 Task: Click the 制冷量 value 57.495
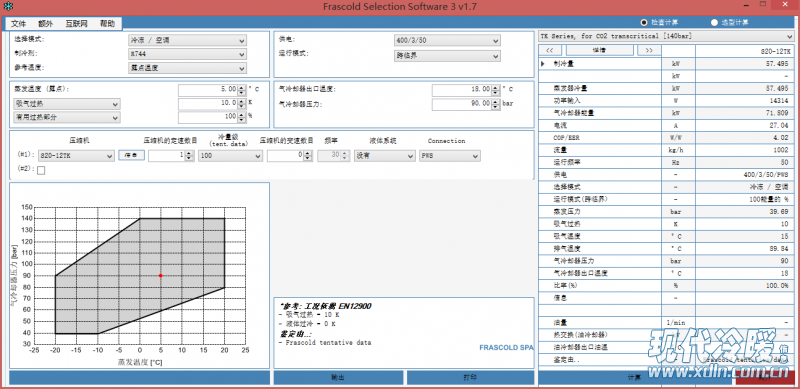click(x=777, y=64)
